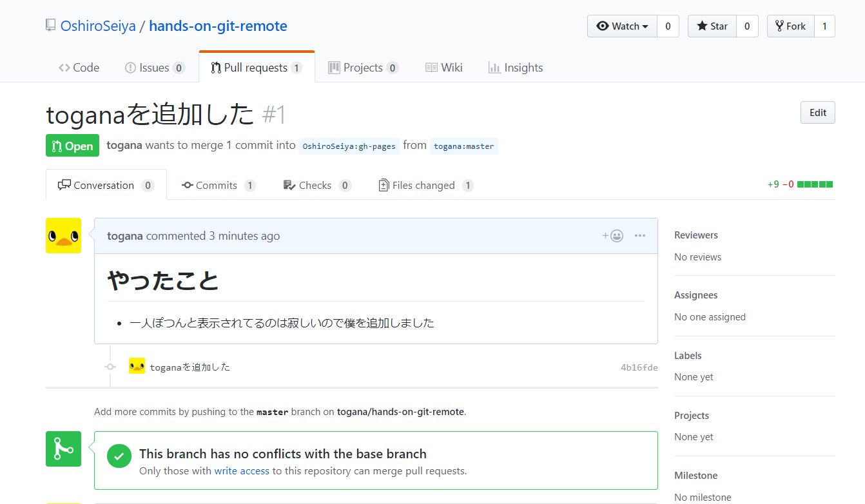This screenshot has width=865, height=504.
Task: Click the Assignees sidebar heading
Action: [x=696, y=295]
